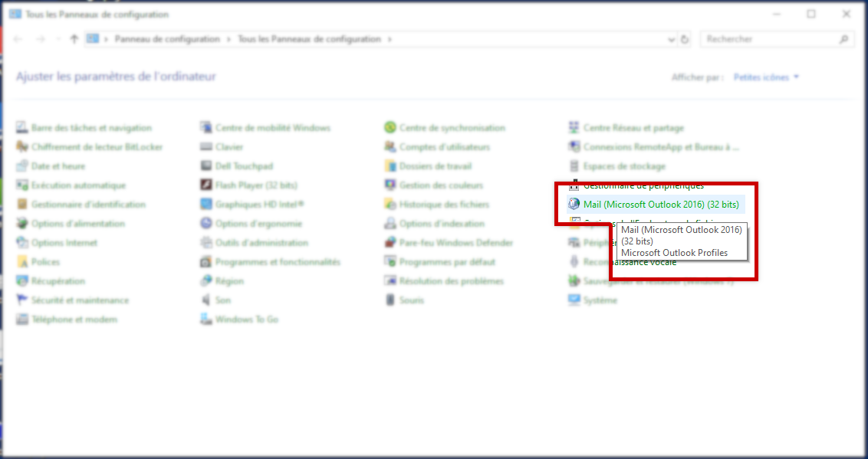The width and height of the screenshot is (868, 459).
Task: Go up one folder level with the up arrow
Action: tap(74, 39)
